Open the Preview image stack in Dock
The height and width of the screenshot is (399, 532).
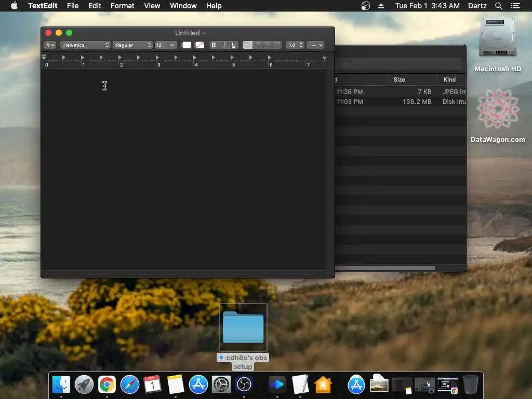pos(379,383)
